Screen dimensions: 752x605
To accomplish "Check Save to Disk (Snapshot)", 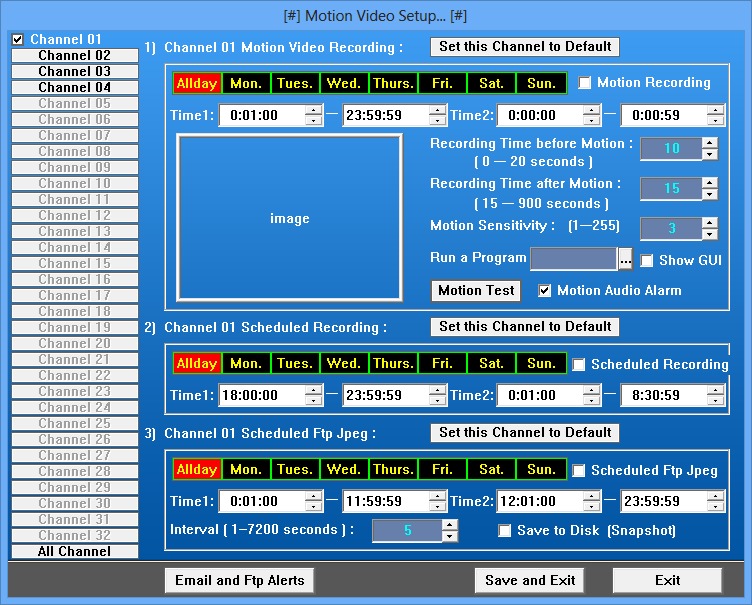I will 504,531.
